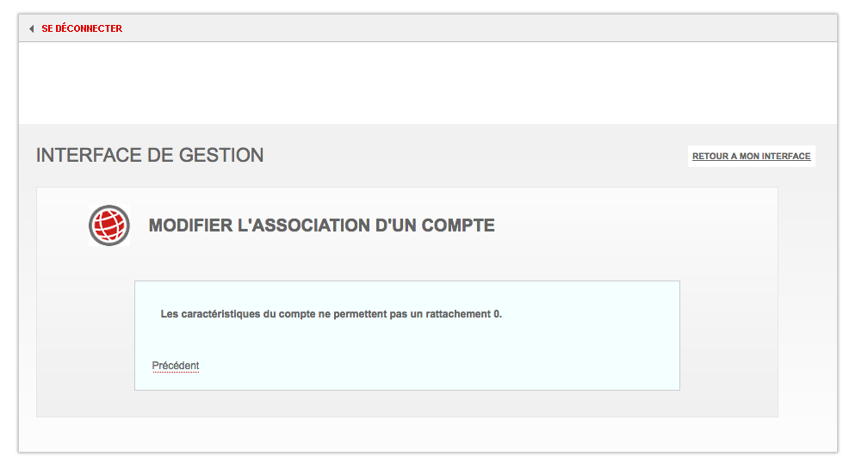
Task: Click the word rattachement in the message
Action: pyautogui.click(x=457, y=314)
